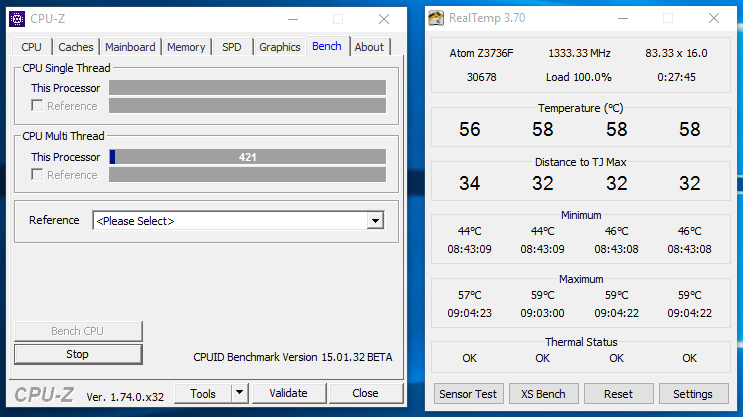Click the greyed Bench CPU button
The height and width of the screenshot is (417, 743).
pos(78,331)
